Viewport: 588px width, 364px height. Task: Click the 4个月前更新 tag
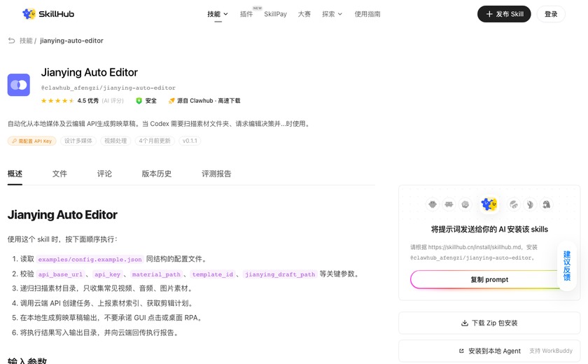(155, 141)
